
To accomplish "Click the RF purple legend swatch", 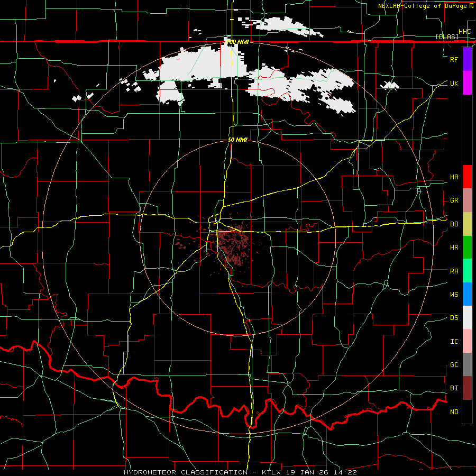I will (467, 59).
